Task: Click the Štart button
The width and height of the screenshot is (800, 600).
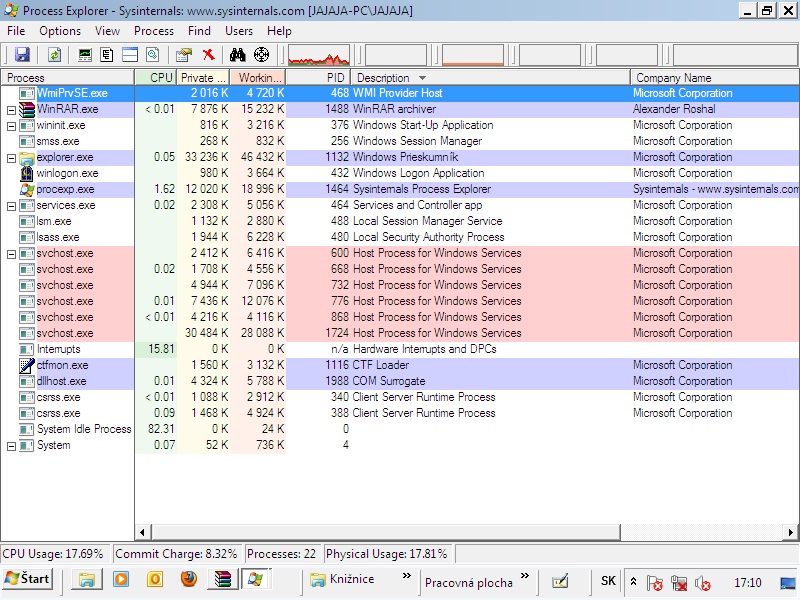Action: coord(28,579)
